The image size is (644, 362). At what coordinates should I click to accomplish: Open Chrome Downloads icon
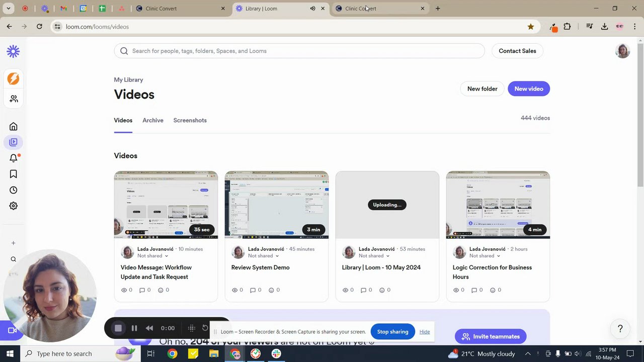point(605,27)
